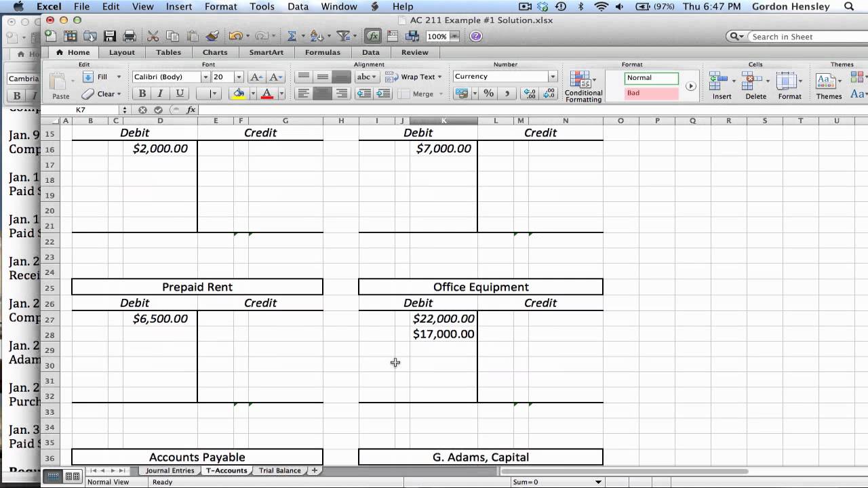The width and height of the screenshot is (868, 488).
Task: Click the Themes button
Action: coord(829,86)
